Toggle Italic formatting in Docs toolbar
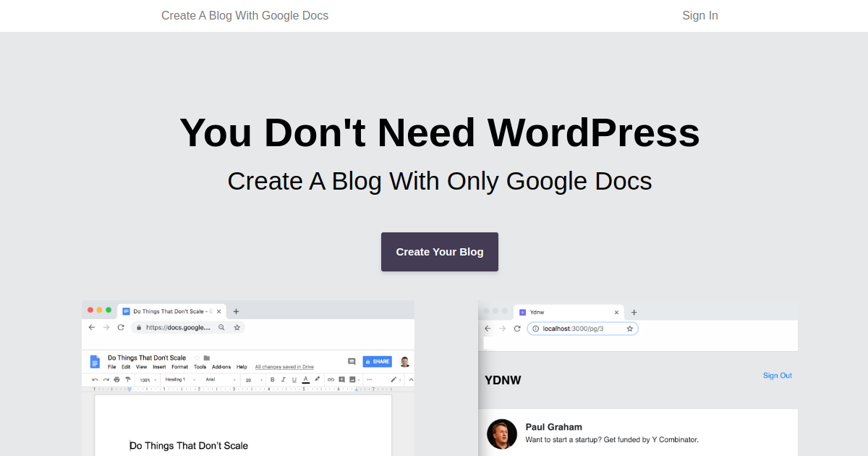 click(284, 379)
